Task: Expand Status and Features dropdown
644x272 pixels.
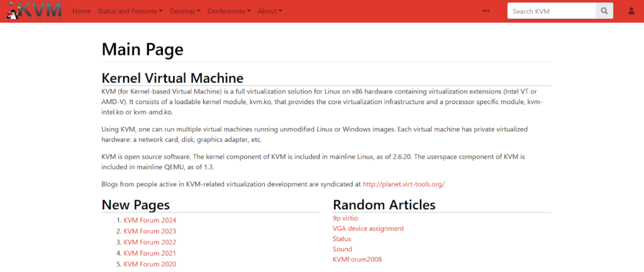Action: click(x=130, y=11)
